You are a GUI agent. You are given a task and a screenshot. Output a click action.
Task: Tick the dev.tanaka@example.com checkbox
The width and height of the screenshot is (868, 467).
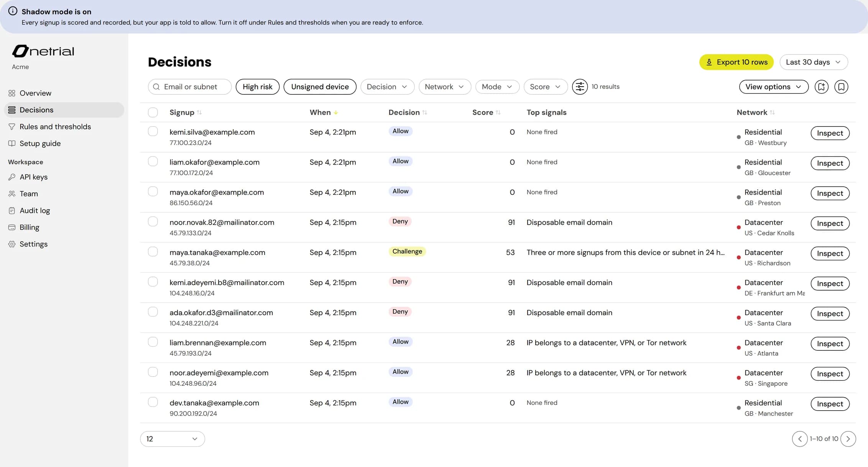153,402
